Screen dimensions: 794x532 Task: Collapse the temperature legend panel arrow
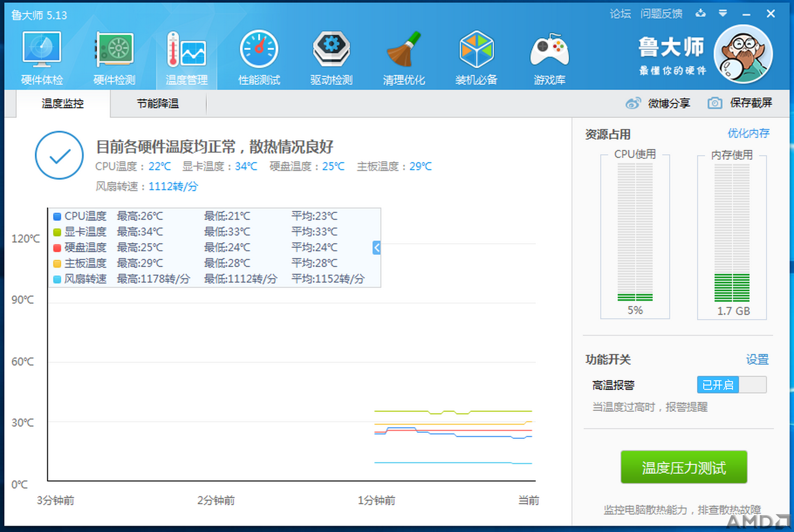[377, 247]
